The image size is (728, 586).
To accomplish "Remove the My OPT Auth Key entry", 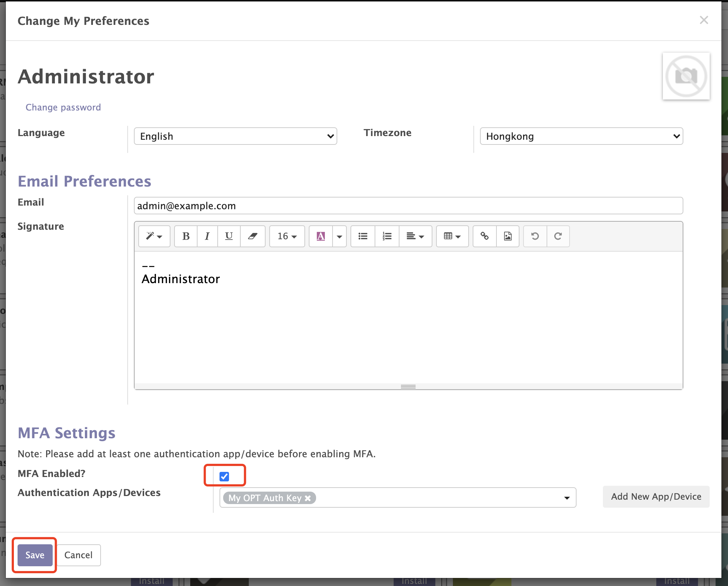I will click(308, 498).
